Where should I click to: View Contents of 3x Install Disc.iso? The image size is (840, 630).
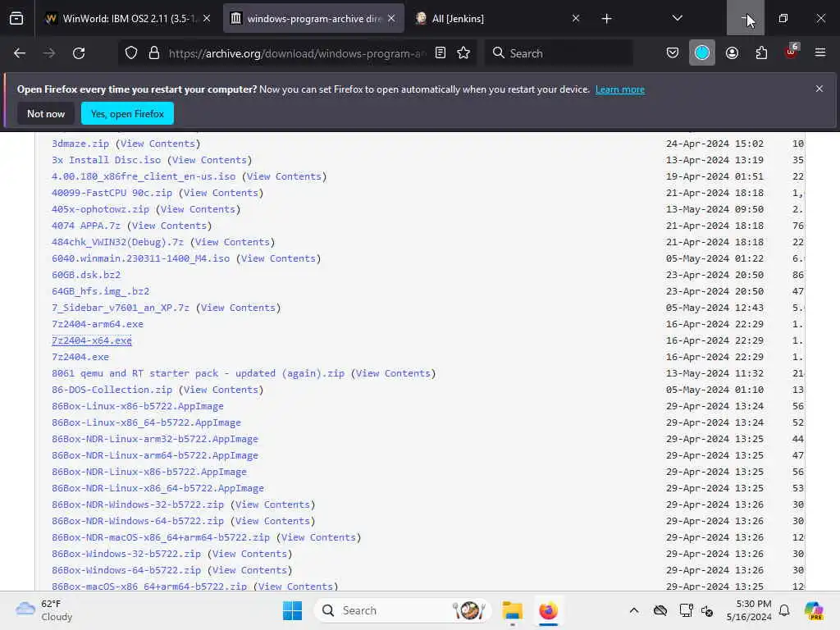pos(209,160)
